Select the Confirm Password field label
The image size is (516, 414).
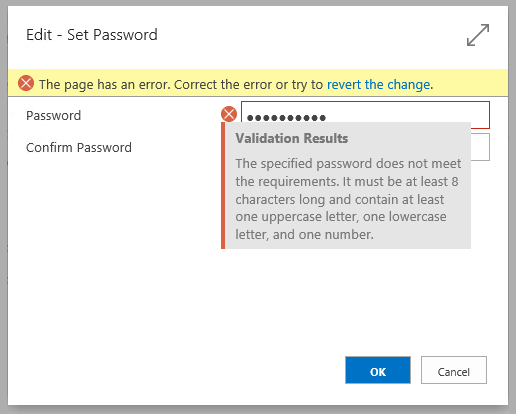pyautogui.click(x=79, y=147)
